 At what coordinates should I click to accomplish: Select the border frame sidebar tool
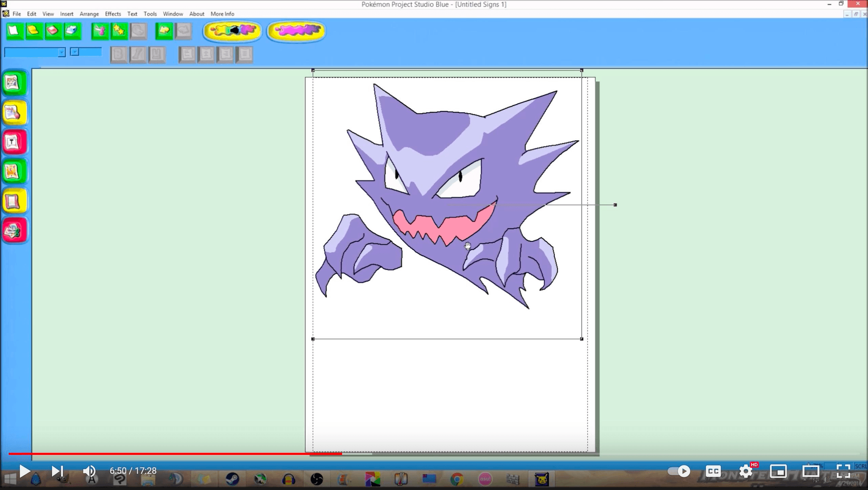click(x=14, y=202)
